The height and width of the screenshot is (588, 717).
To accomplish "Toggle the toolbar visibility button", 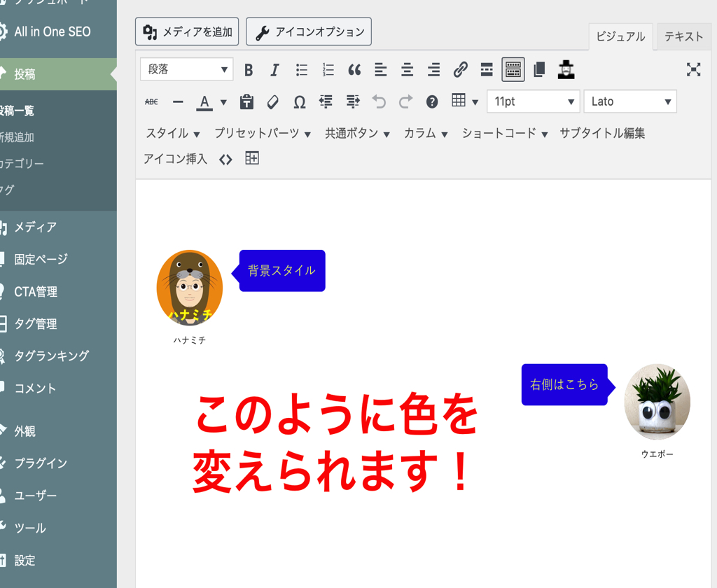I will (513, 69).
